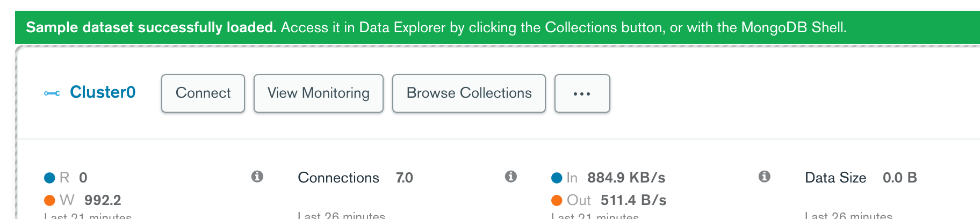Open the three-dot more options menu

582,93
